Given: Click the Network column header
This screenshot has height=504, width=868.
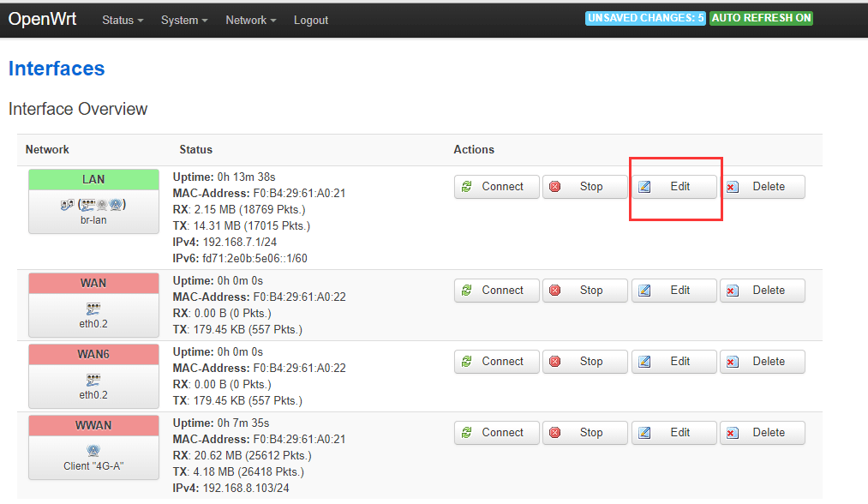Looking at the screenshot, I should pos(47,149).
